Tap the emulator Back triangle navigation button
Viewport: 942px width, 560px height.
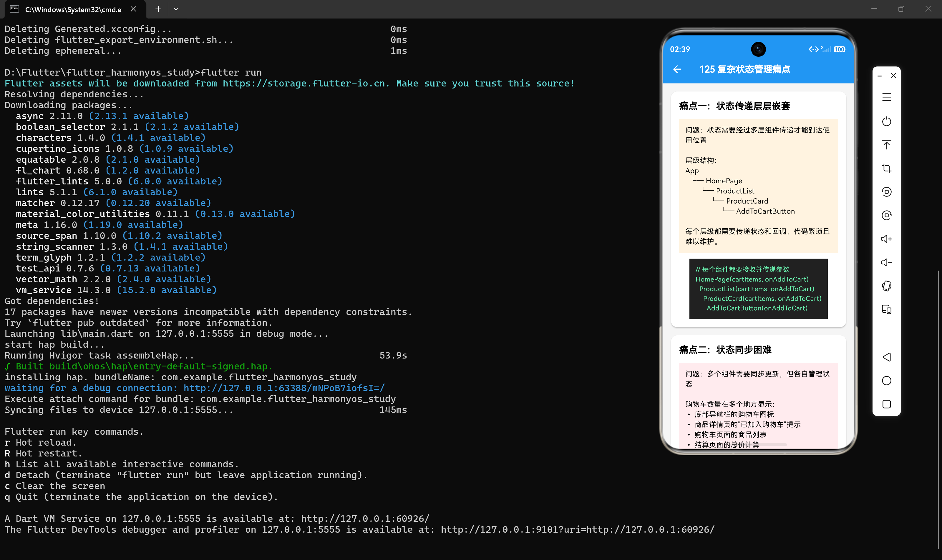(886, 357)
